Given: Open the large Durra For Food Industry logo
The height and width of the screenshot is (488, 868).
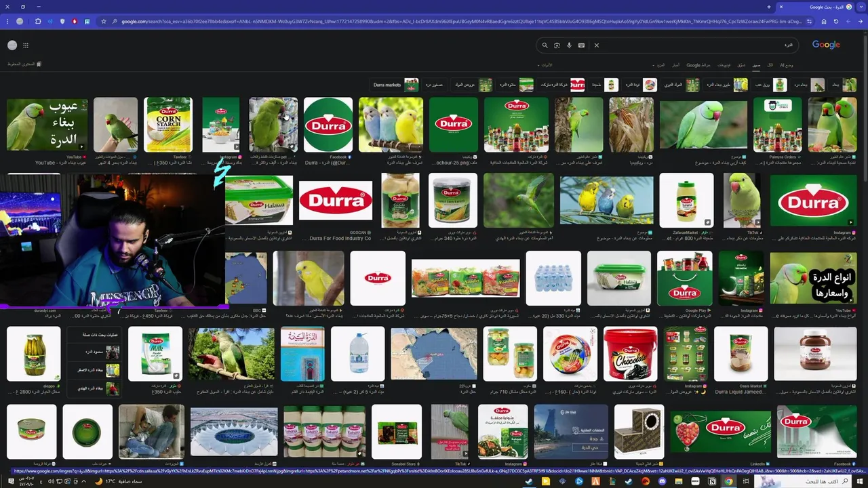Looking at the screenshot, I should click(336, 200).
